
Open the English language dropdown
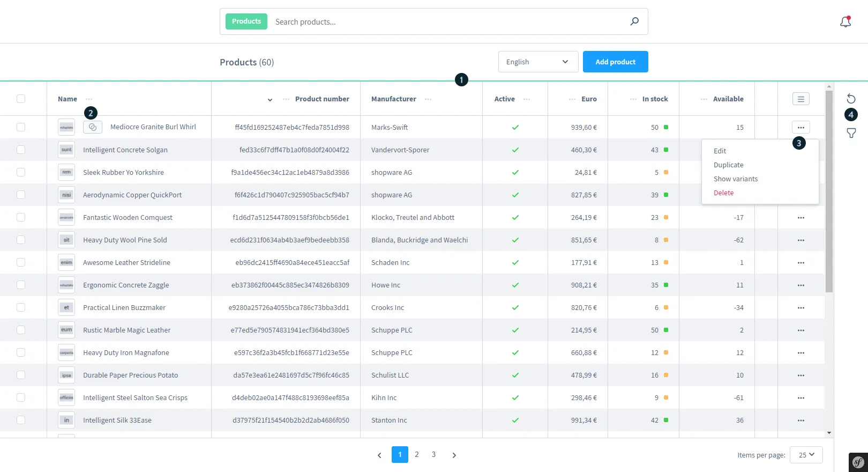coord(538,62)
